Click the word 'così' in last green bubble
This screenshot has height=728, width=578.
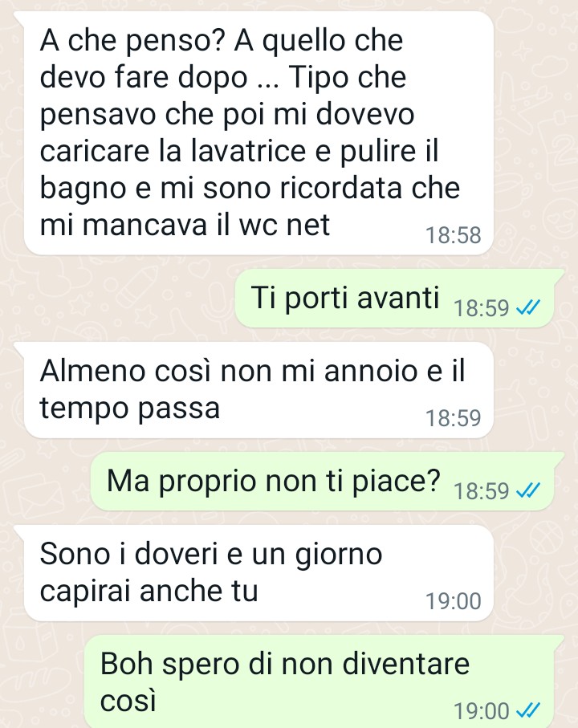(128, 701)
